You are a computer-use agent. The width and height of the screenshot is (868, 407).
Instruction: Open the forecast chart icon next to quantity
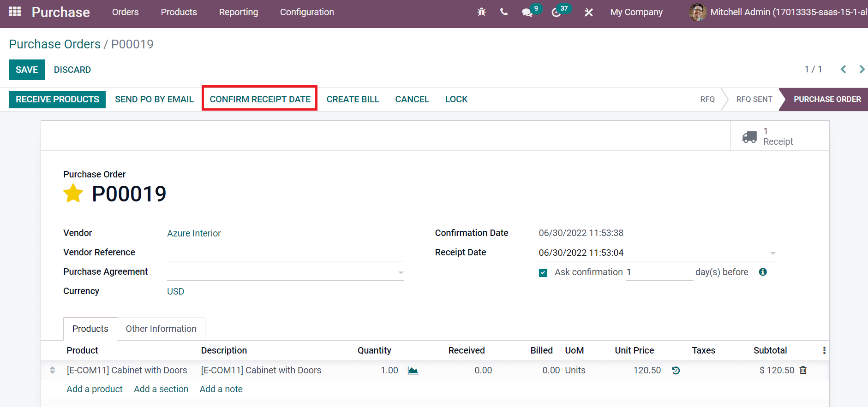[x=413, y=371]
